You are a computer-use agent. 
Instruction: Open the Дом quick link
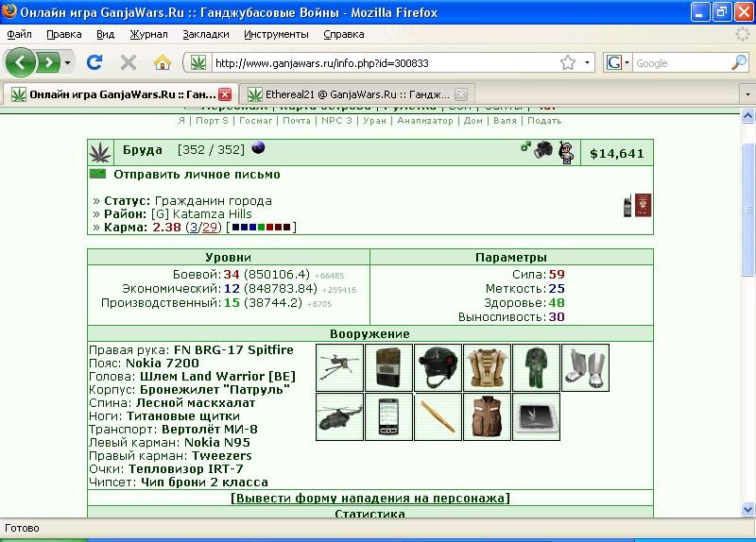click(473, 121)
